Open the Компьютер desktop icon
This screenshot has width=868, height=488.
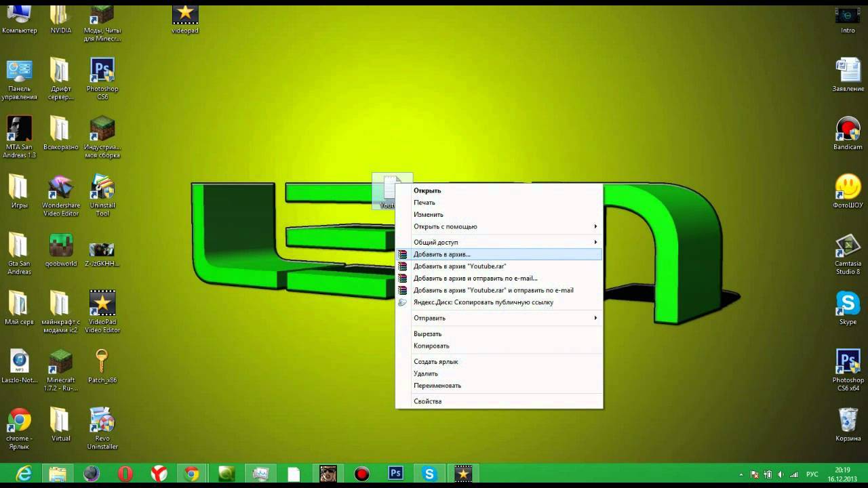pos(19,19)
